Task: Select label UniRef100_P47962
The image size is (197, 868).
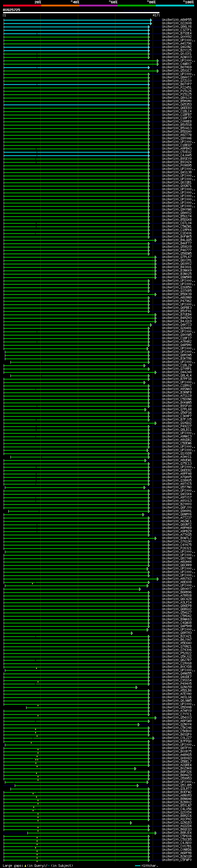Action: (177, 301)
